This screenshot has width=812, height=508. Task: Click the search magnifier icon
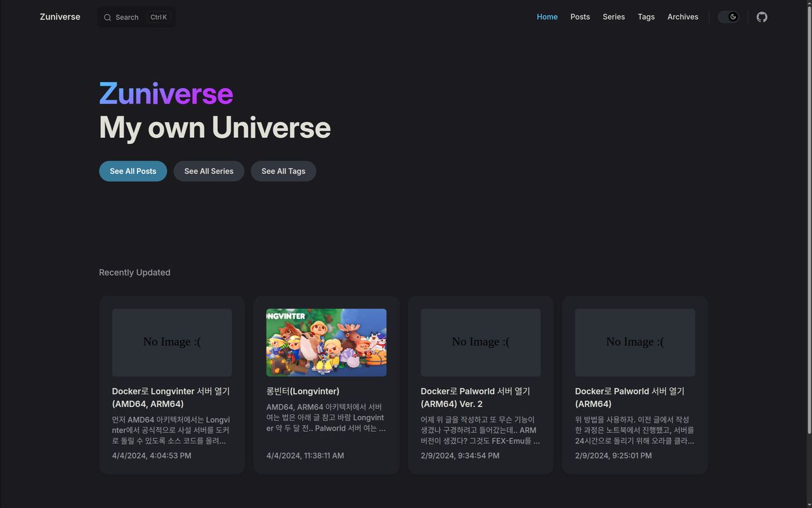[107, 18]
